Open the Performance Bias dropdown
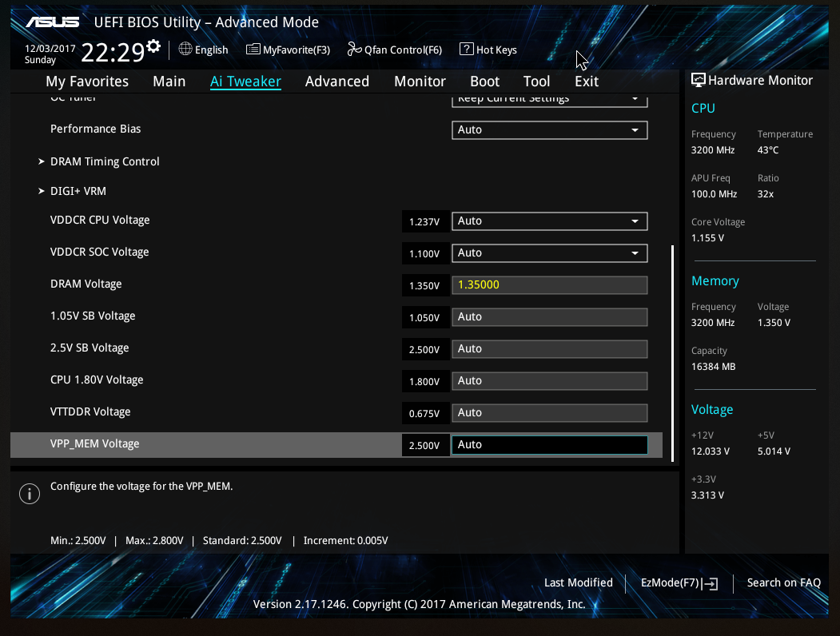This screenshot has height=636, width=840. point(550,130)
